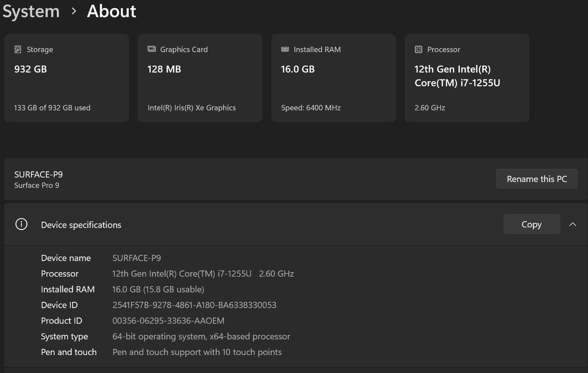Viewport: 588px width, 373px height.
Task: Select 'Intel(R) Iris(R) Xe Graphics' text
Action: (x=192, y=108)
